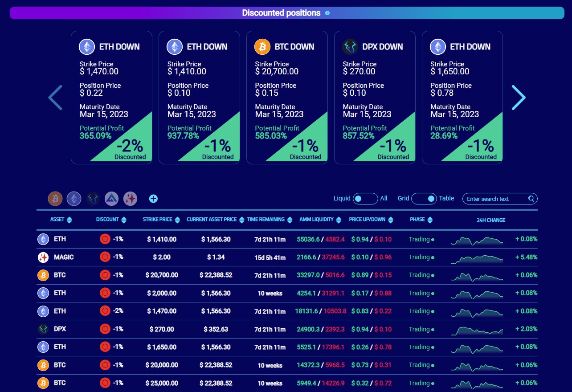This screenshot has width=572, height=392.
Task: Click the + 5.48% change value
Action: (526, 257)
